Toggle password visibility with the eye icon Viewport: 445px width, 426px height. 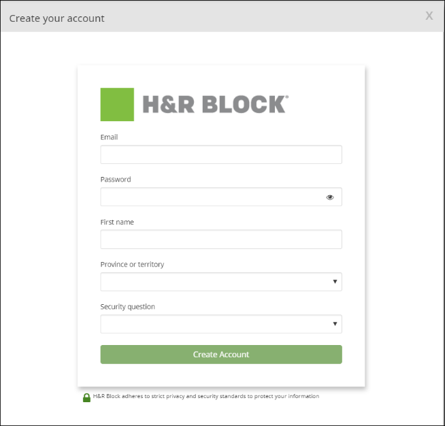pos(330,197)
